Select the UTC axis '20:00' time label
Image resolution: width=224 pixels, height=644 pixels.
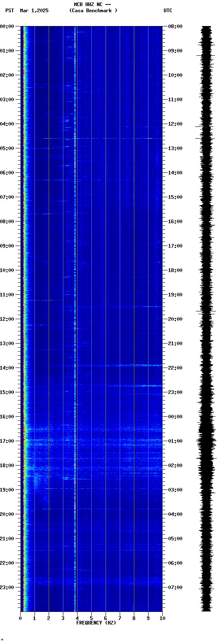click(175, 319)
